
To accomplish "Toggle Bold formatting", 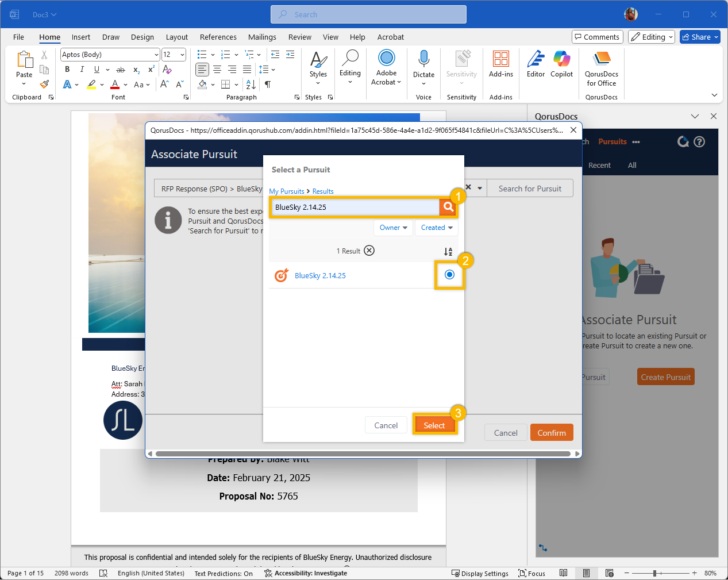I will 67,70.
